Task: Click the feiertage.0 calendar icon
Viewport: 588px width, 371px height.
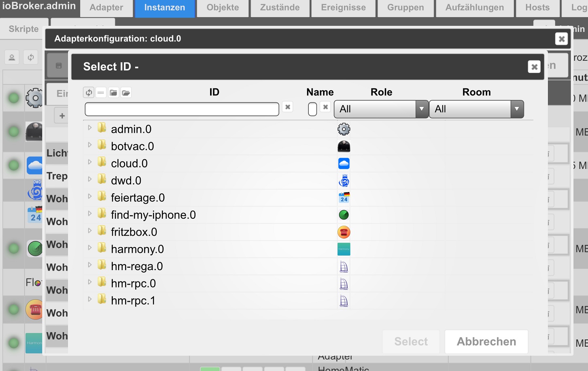Action: coord(344,198)
